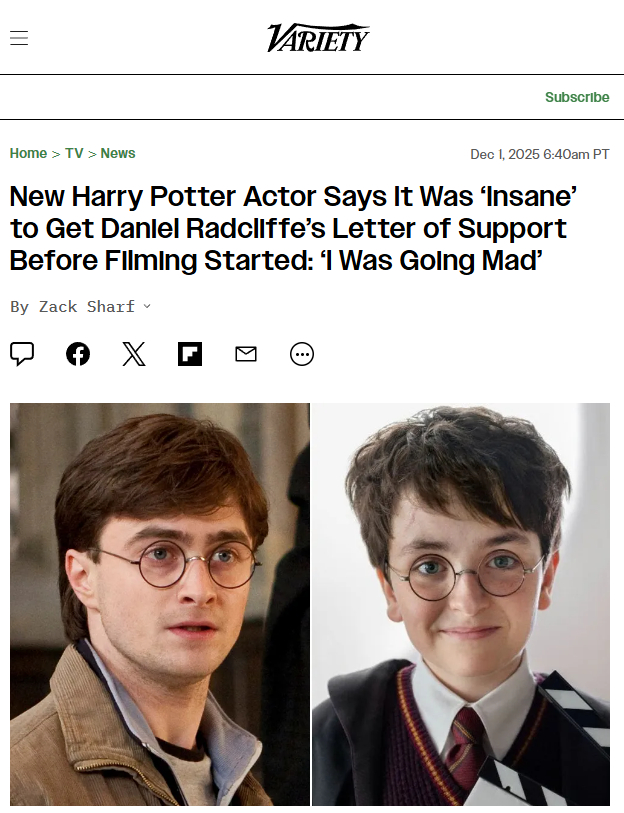Share article on Facebook
Viewport: 624px width, 813px height.
point(78,354)
